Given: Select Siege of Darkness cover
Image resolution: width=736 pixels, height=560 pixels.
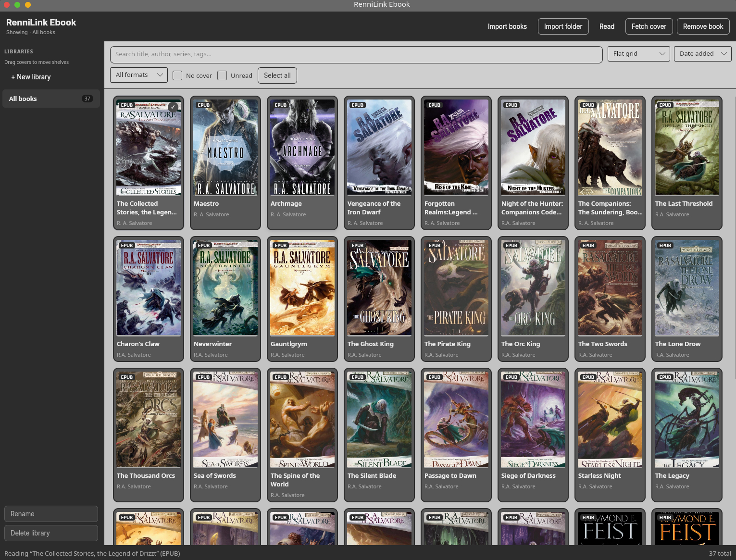Looking at the screenshot, I should click(533, 420).
